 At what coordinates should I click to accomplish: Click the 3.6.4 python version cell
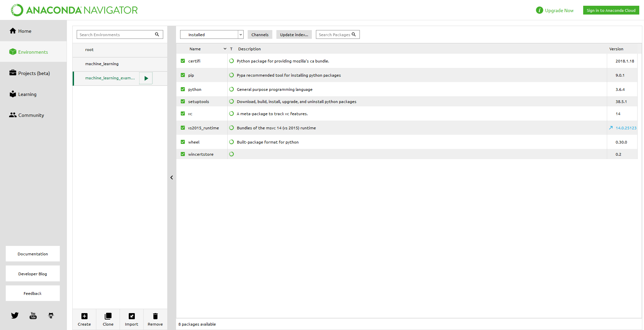(620, 90)
